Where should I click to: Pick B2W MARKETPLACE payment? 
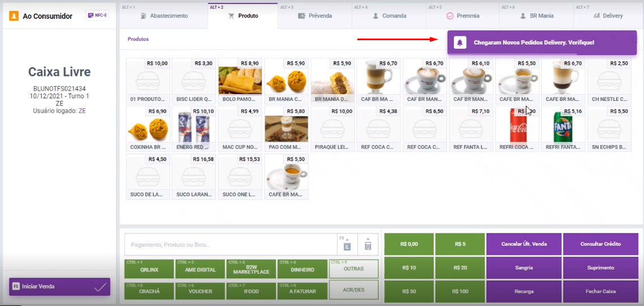[251, 269]
